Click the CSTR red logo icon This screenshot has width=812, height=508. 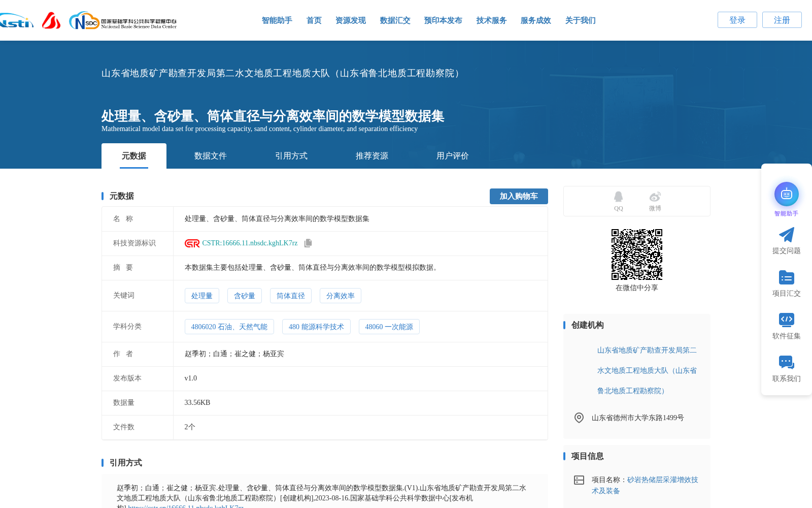point(192,243)
